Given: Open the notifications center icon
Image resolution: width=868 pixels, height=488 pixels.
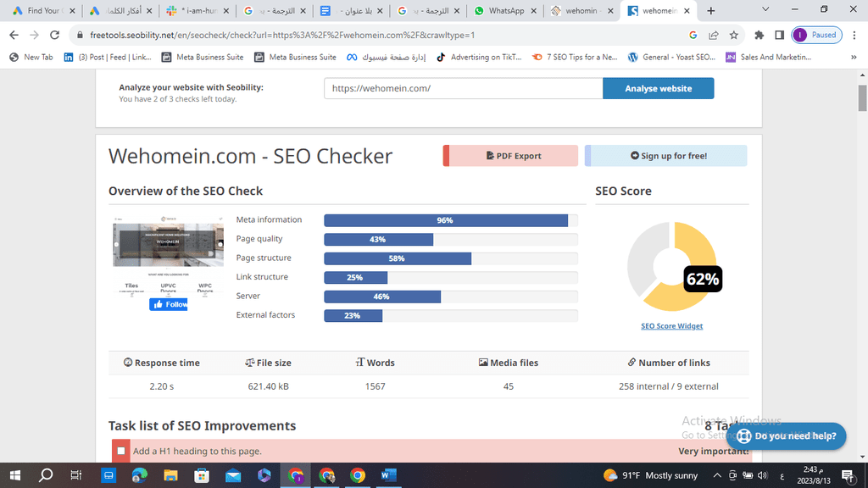Looking at the screenshot, I should click(848, 475).
